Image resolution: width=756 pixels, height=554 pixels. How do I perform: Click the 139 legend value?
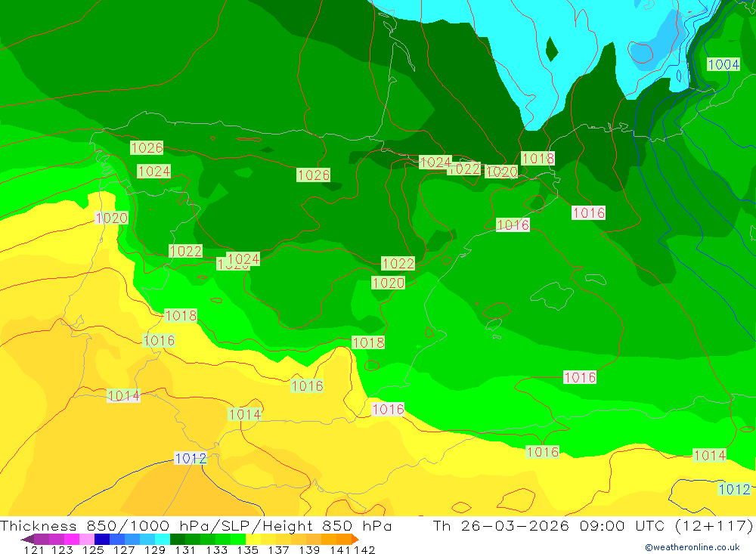coord(309,549)
